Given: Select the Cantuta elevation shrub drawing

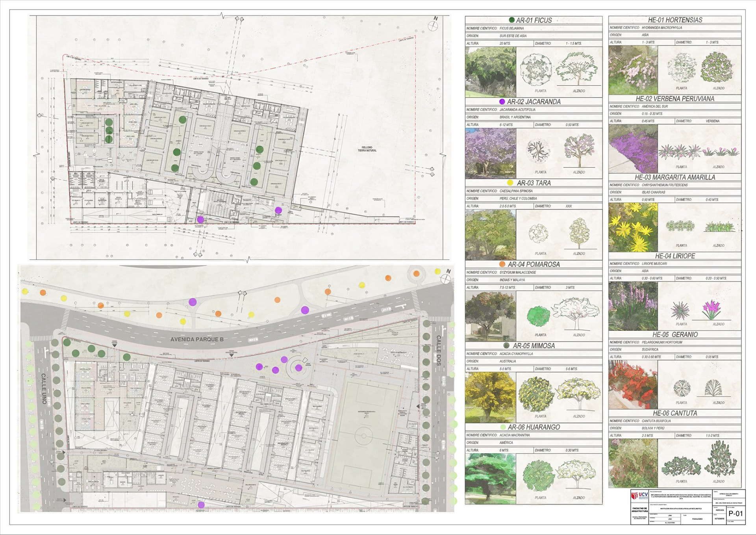Looking at the screenshot, I should [x=721, y=459].
